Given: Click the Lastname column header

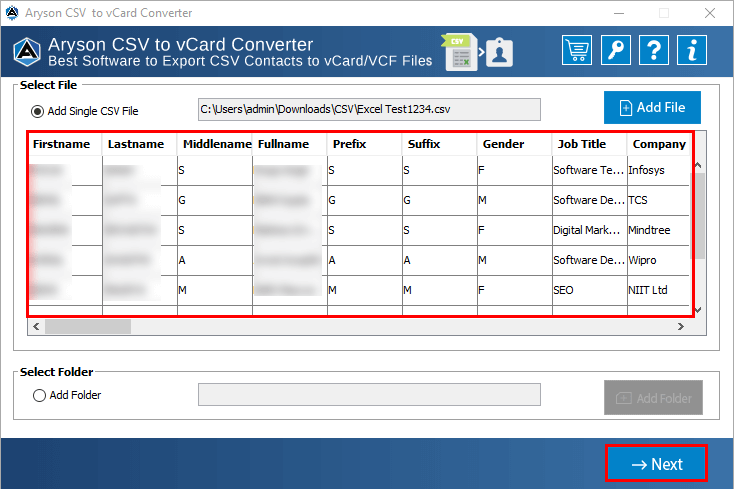Looking at the screenshot, I should click(139, 144).
